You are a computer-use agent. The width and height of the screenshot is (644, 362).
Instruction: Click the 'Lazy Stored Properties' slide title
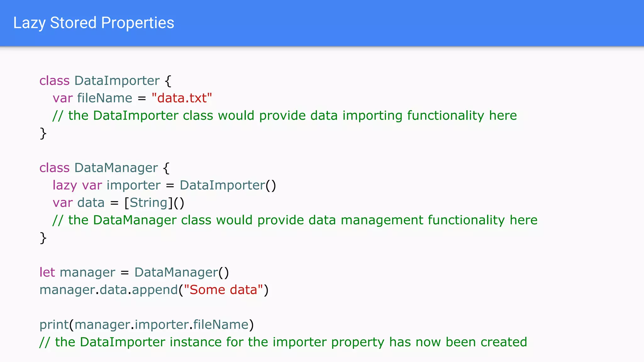pyautogui.click(x=93, y=23)
